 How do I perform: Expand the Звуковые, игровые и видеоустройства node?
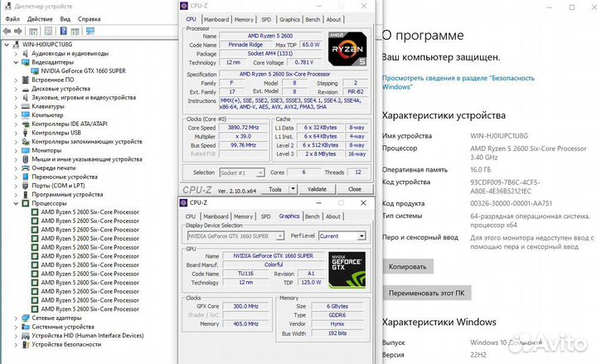click(16, 98)
